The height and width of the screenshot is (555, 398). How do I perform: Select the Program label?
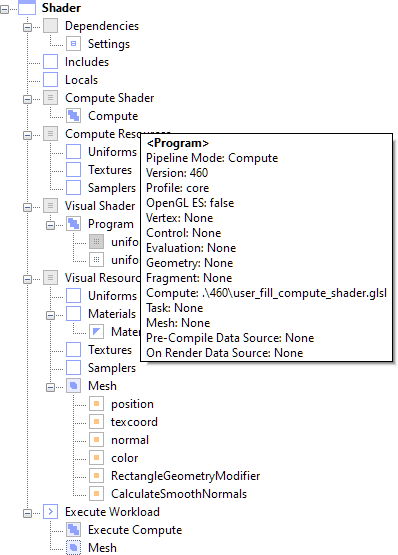point(110,224)
